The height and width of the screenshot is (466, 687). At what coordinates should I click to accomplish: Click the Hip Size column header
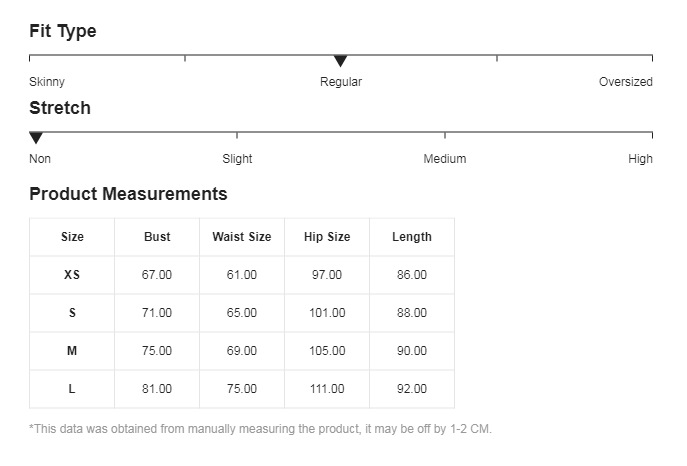point(327,237)
